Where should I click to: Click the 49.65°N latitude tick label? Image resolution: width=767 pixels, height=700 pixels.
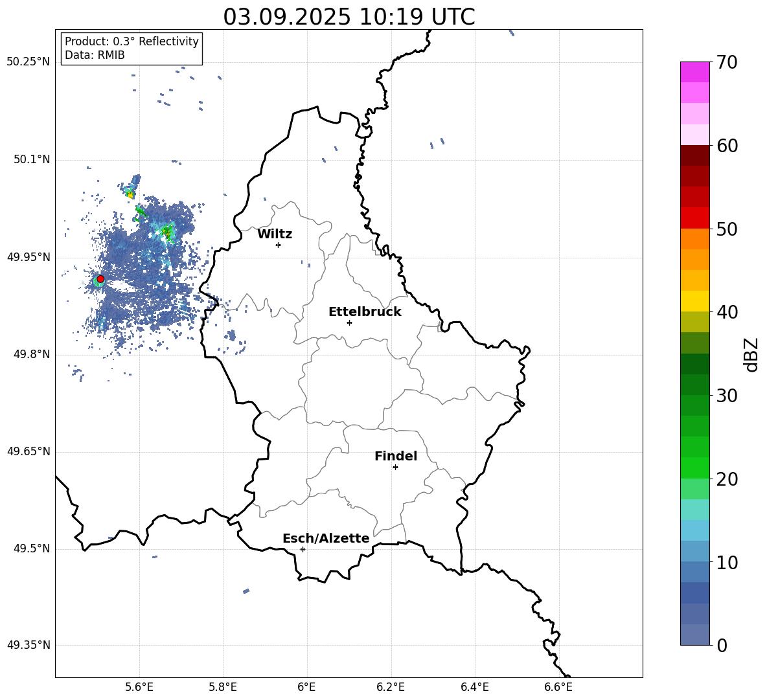[x=29, y=451]
